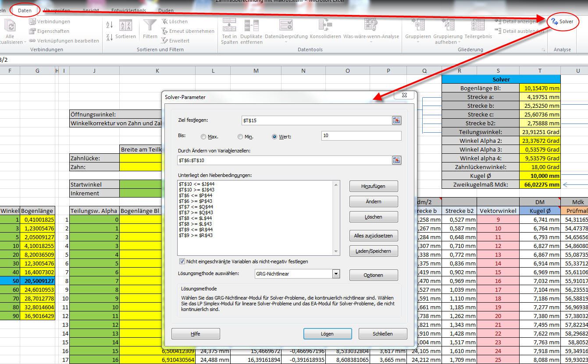
Task: Click the Laden/Speichern button
Action: point(374,251)
